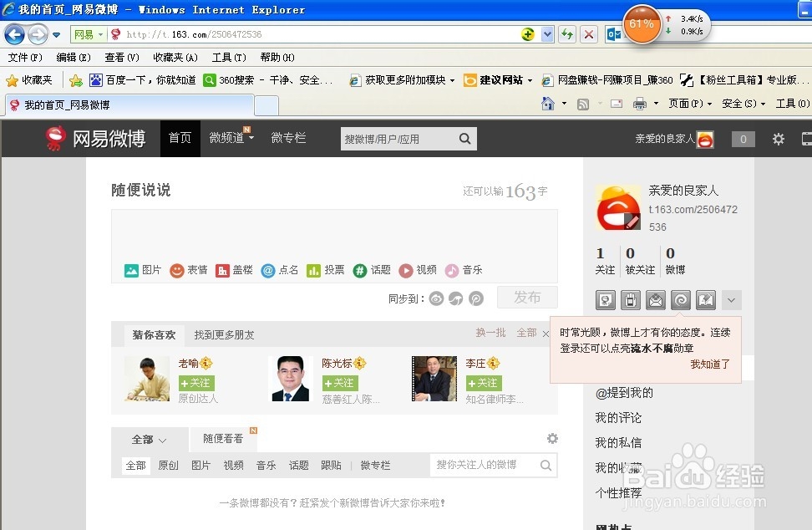Open the 网易 search provider dropdown
The height and width of the screenshot is (530, 812).
pyautogui.click(x=100, y=35)
